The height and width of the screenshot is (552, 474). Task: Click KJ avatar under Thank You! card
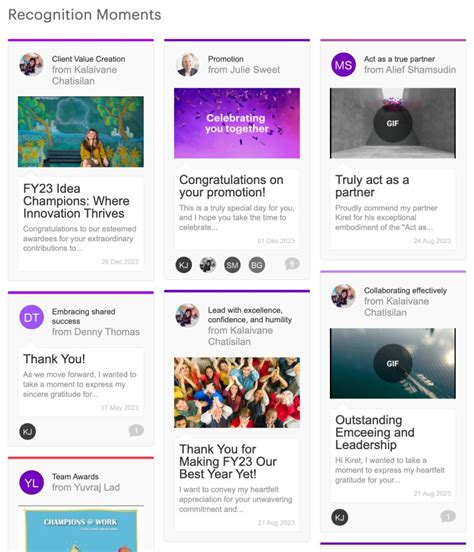point(27,432)
